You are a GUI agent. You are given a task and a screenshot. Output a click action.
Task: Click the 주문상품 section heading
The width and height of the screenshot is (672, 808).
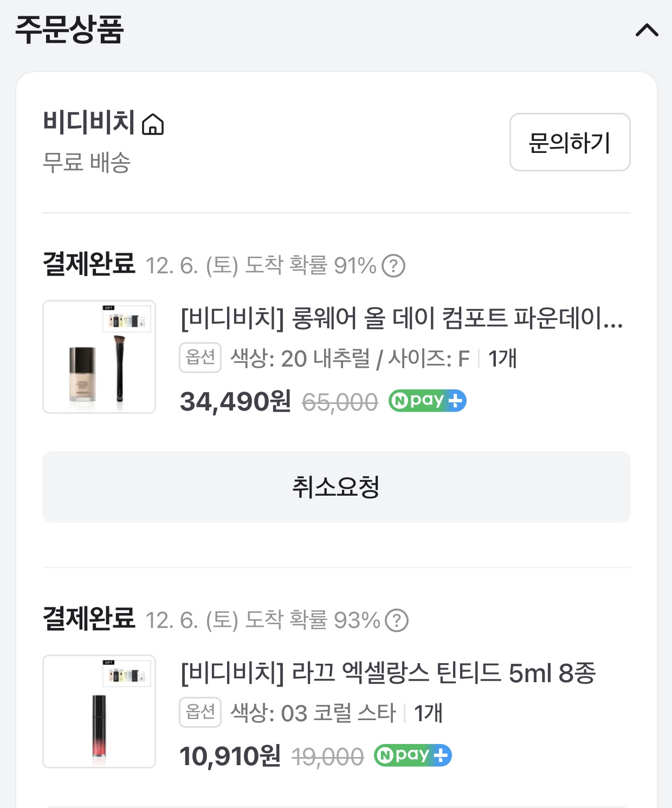tap(69, 30)
